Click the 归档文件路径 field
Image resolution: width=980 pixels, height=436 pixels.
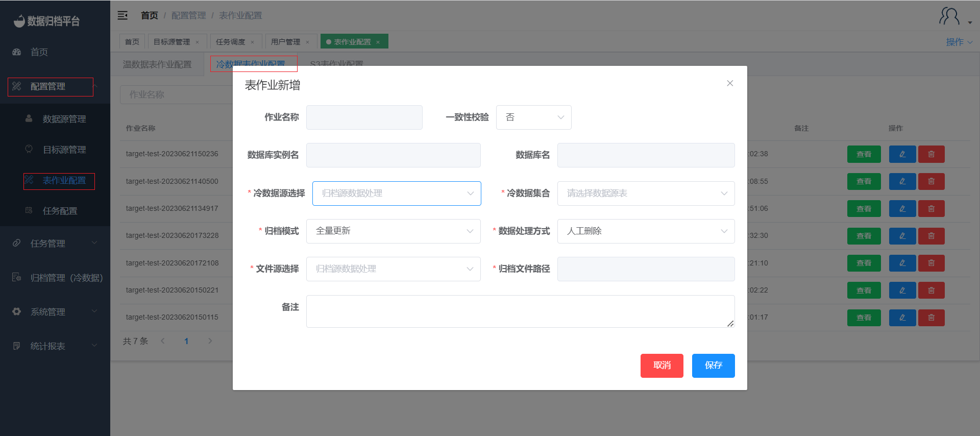[x=646, y=269]
